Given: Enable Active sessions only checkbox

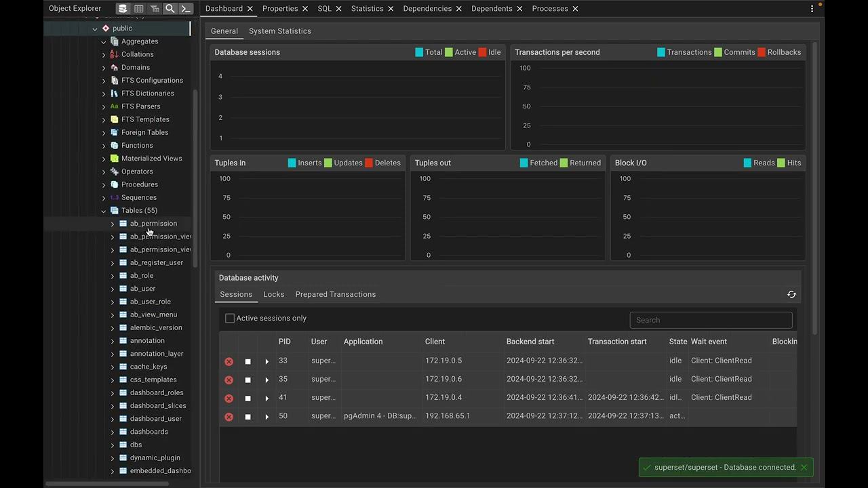Looking at the screenshot, I should (x=230, y=319).
